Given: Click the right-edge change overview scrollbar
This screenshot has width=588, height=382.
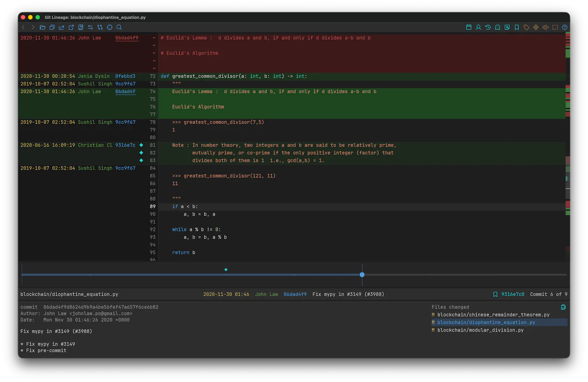Looking at the screenshot, I should pos(568,147).
